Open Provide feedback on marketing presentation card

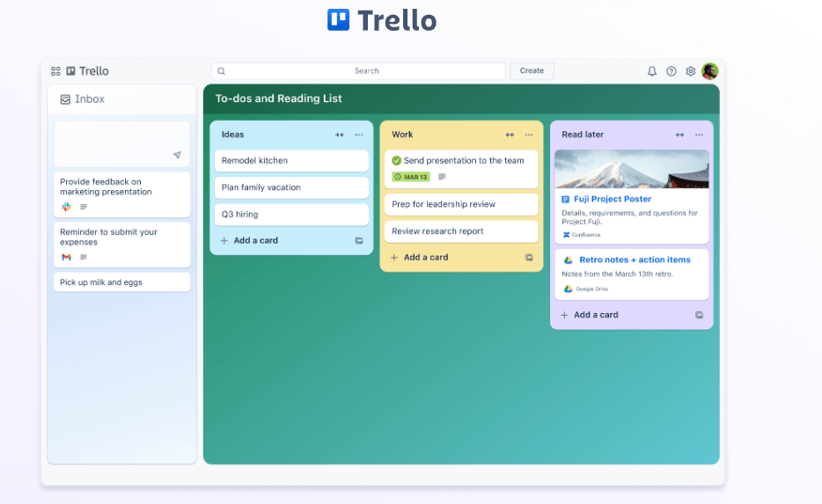122,194
